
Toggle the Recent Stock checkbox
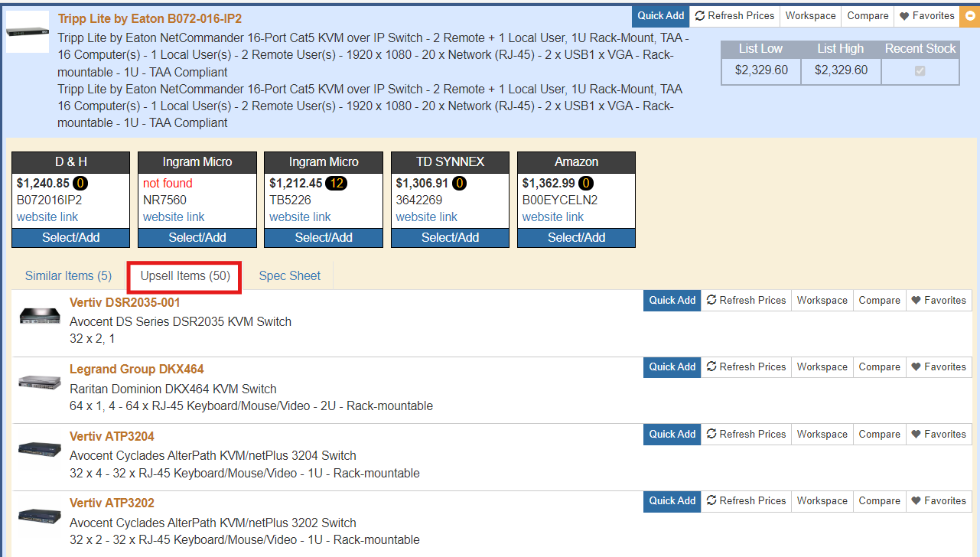pos(920,70)
